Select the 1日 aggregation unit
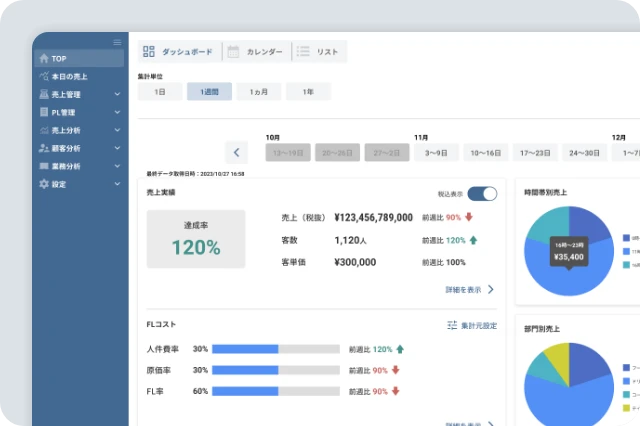This screenshot has height=426, width=640. click(160, 92)
